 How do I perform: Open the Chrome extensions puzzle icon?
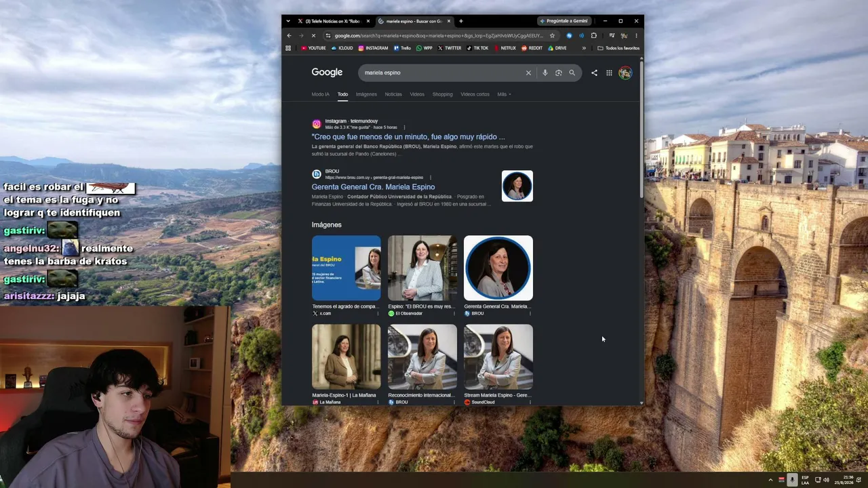tap(594, 35)
